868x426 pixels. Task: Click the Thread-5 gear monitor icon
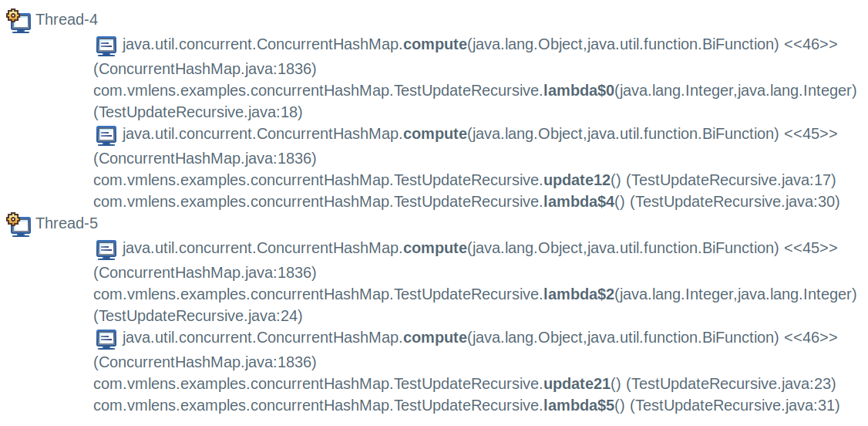[19, 225]
